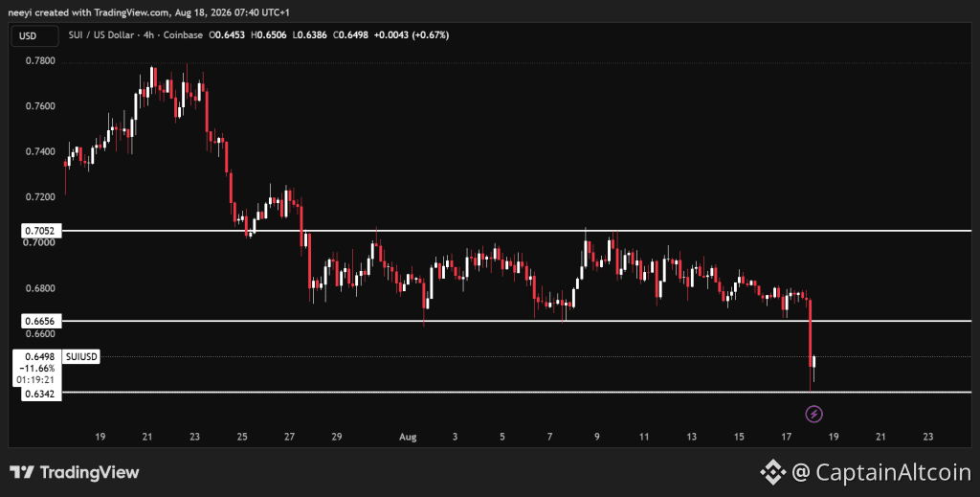Click the 0.7800 price axis label
Image resolution: width=980 pixels, height=497 pixels.
(40, 60)
